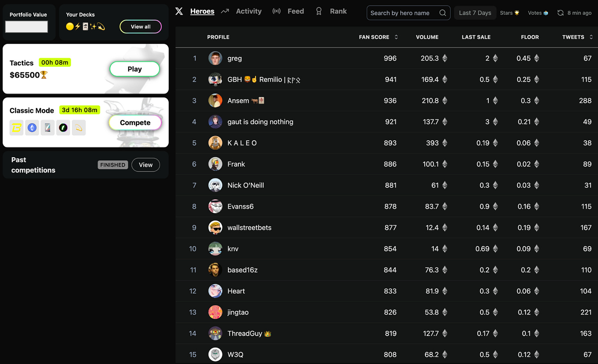598x364 pixels.
Task: Open greg's profile avatar
Action: [x=215, y=58]
